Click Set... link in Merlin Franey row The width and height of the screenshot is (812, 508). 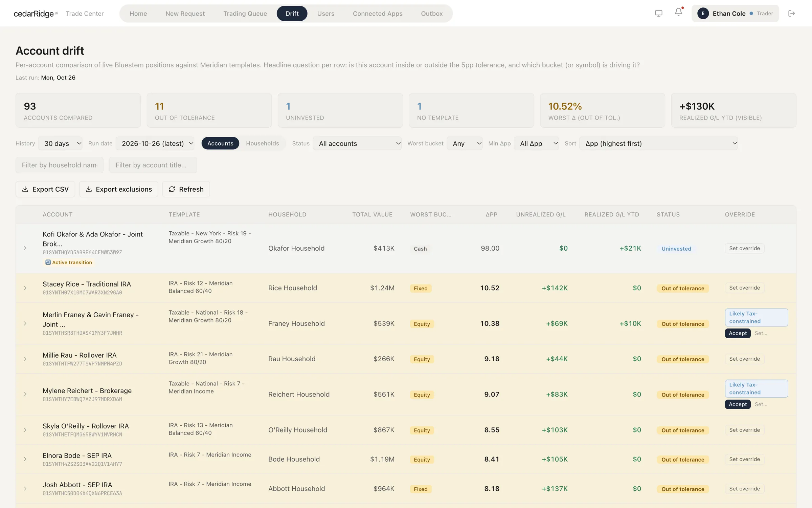761,333
